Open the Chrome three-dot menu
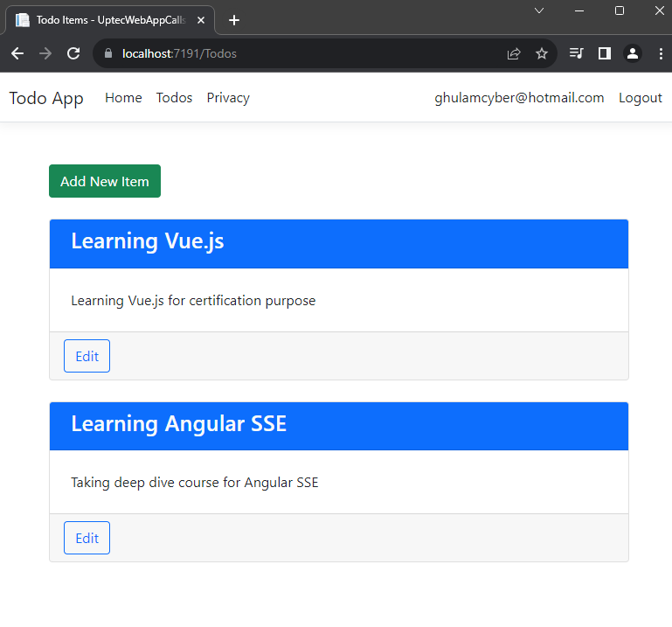This screenshot has height=627, width=672. 660,53
